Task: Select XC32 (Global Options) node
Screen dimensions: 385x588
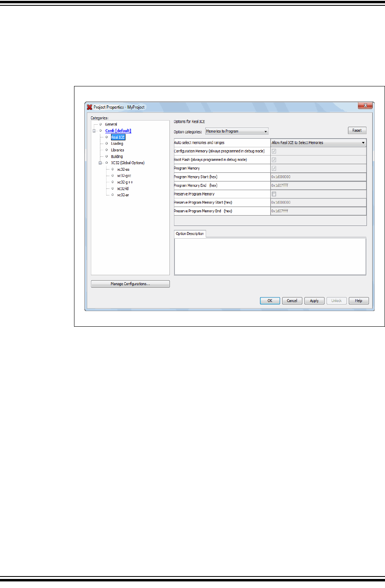Action: (x=128, y=163)
